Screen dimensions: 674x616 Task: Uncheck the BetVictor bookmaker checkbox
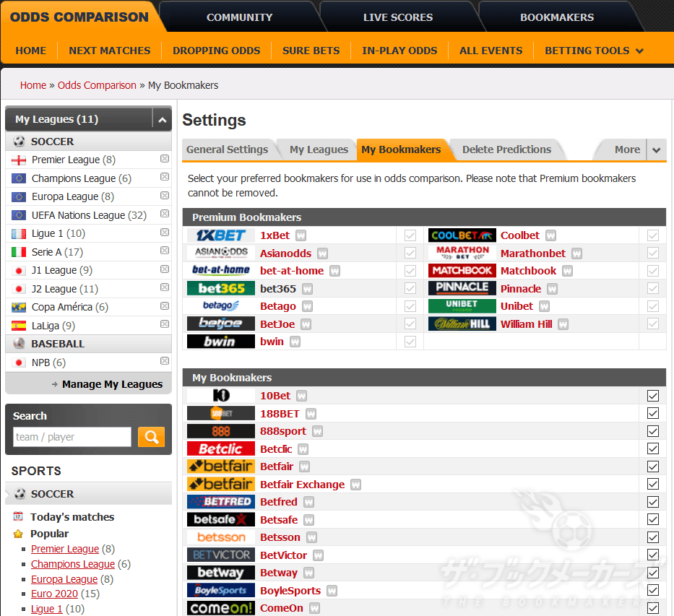(x=652, y=555)
